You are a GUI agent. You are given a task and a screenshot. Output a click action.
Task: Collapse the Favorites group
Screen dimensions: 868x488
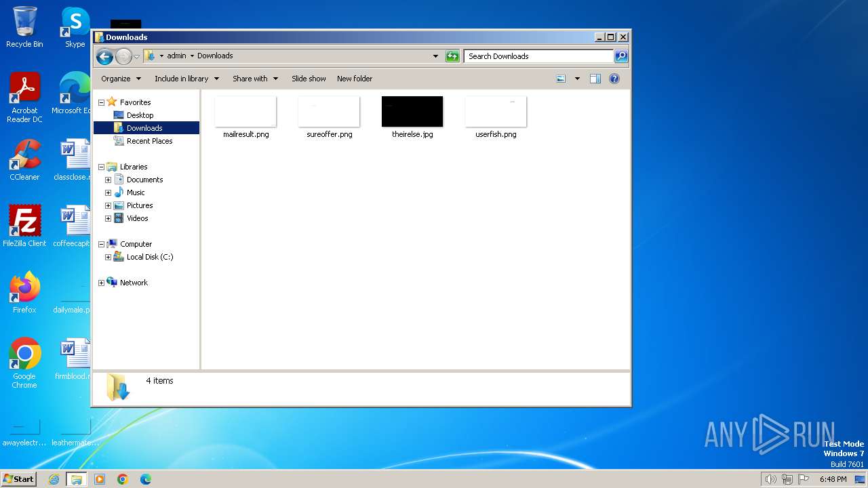[101, 102]
